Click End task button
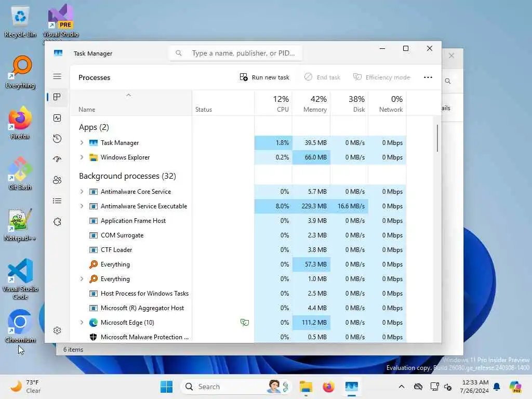The image size is (532, 399). point(322,77)
